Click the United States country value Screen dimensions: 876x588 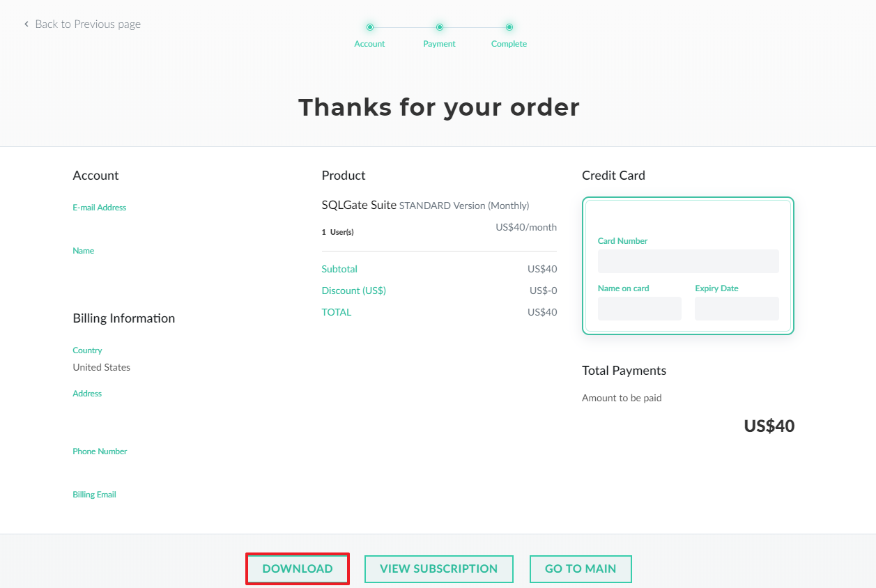pyautogui.click(x=102, y=367)
